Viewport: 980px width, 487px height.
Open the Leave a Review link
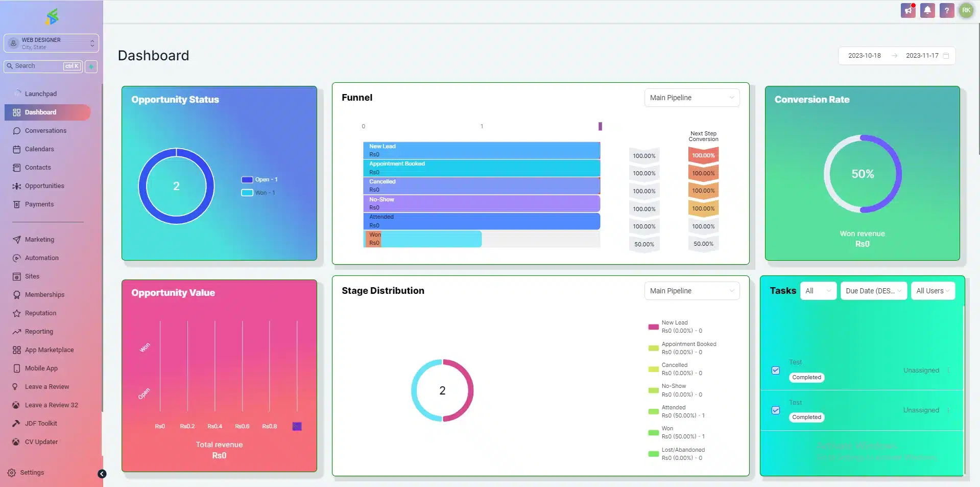pos(46,387)
